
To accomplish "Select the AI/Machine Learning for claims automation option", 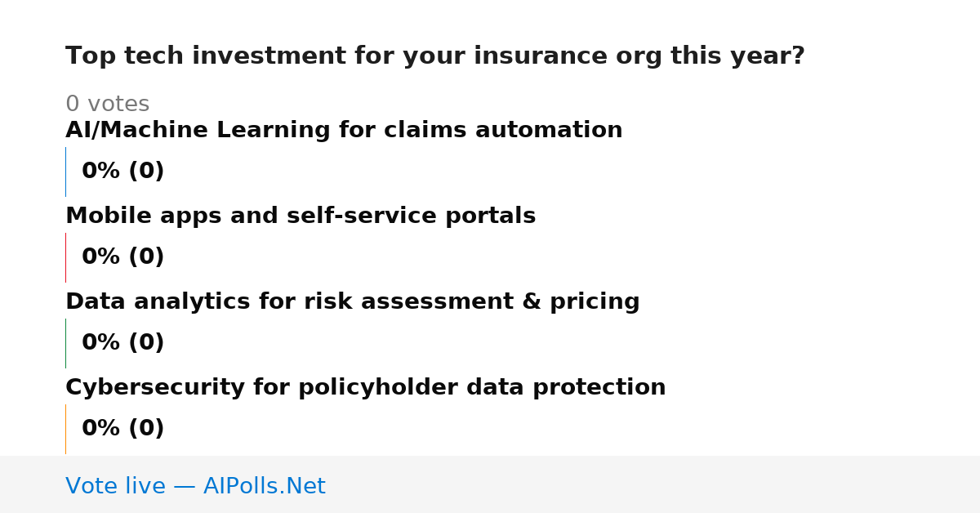I will pos(344,131).
